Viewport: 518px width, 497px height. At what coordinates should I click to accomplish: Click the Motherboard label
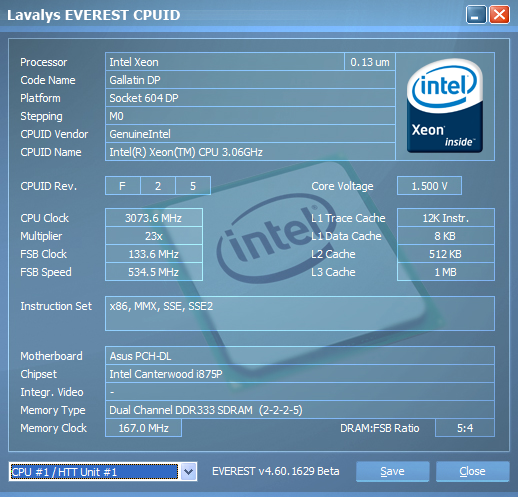pos(51,356)
